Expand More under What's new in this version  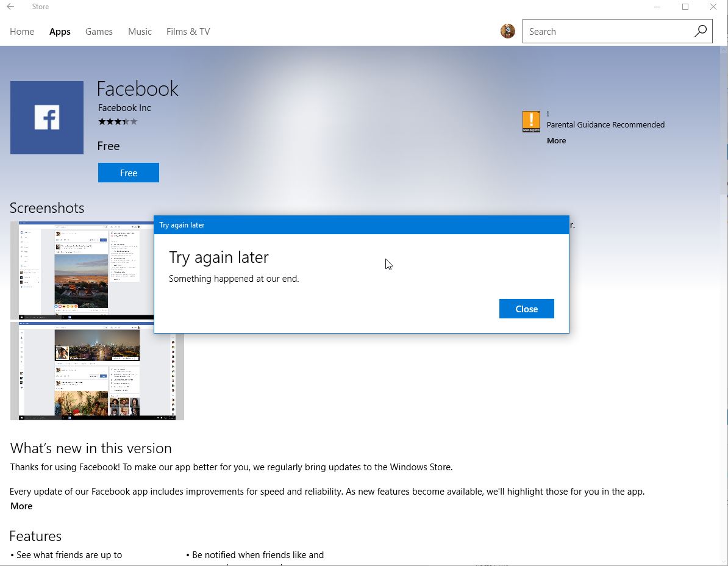point(21,506)
